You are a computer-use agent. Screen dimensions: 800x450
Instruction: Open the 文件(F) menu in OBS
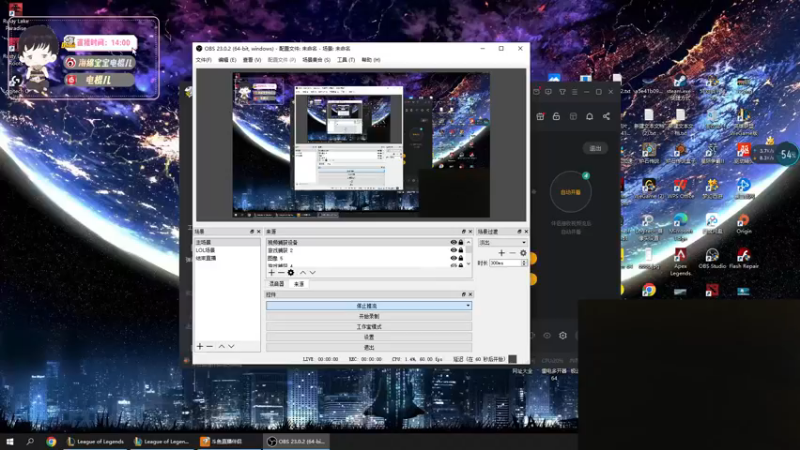[x=203, y=60]
